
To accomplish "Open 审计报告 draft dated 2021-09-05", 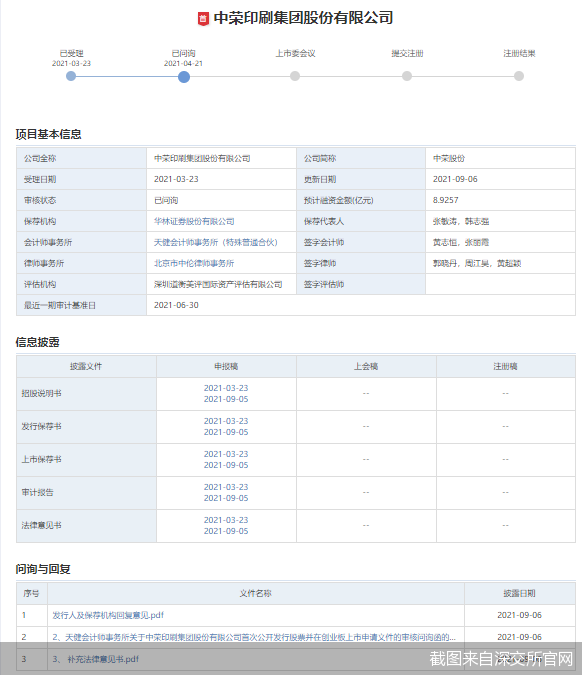I will 226,498.
